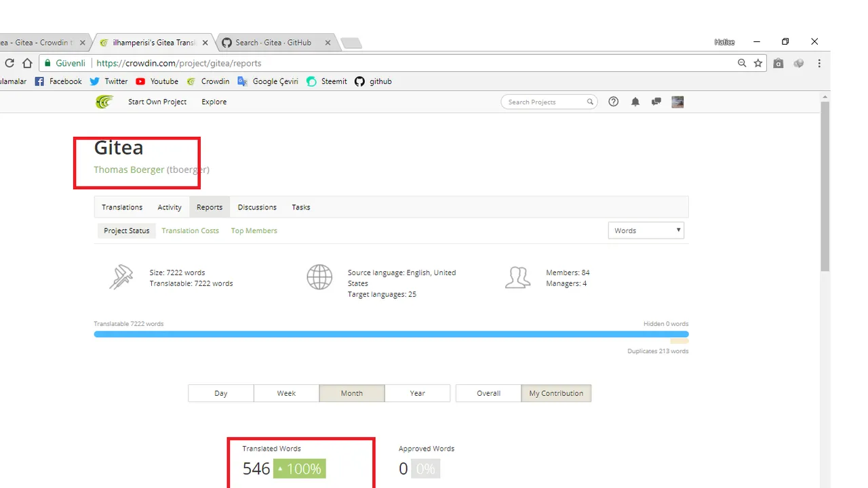The height and width of the screenshot is (488, 868).
Task: Click the page vertical scrollbar
Action: [x=825, y=188]
